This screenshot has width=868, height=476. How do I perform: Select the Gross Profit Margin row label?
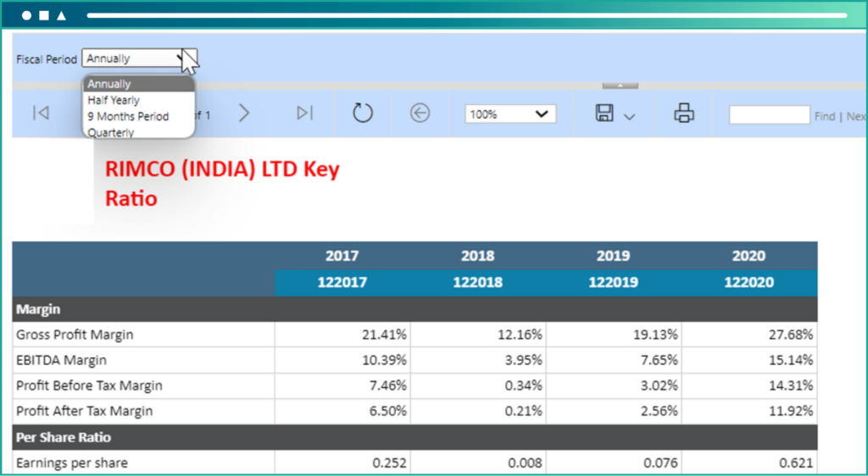[x=75, y=335]
